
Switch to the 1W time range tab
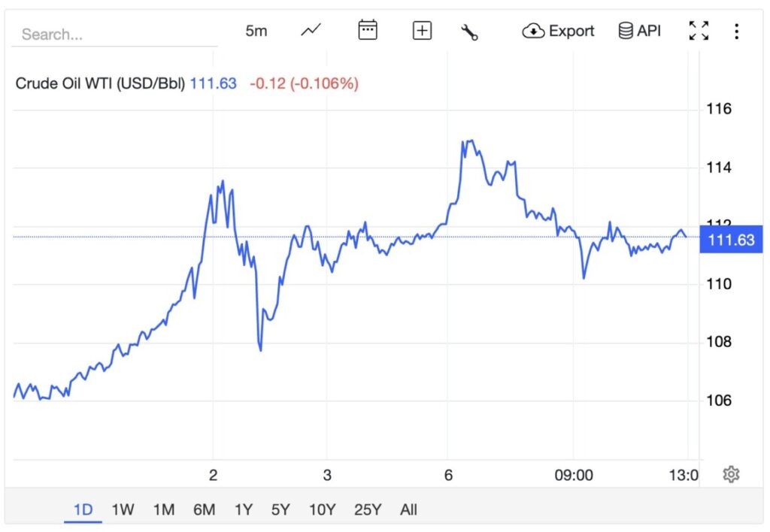pyautogui.click(x=123, y=509)
